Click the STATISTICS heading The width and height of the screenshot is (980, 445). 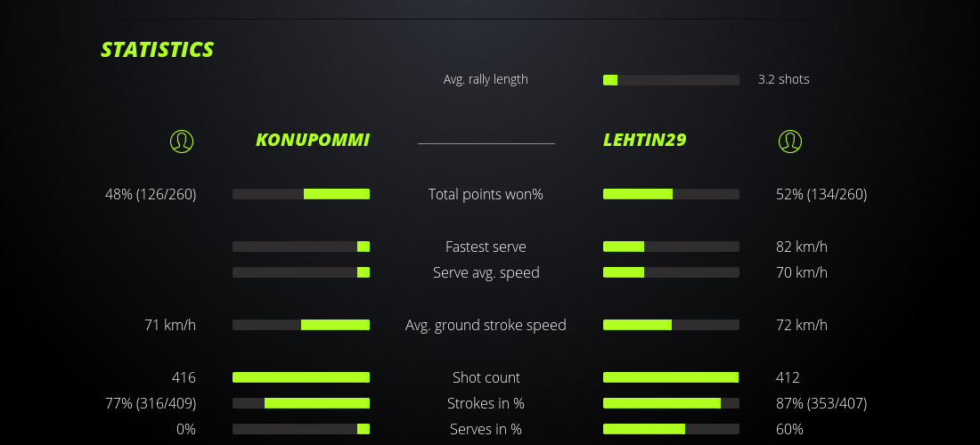coord(158,50)
